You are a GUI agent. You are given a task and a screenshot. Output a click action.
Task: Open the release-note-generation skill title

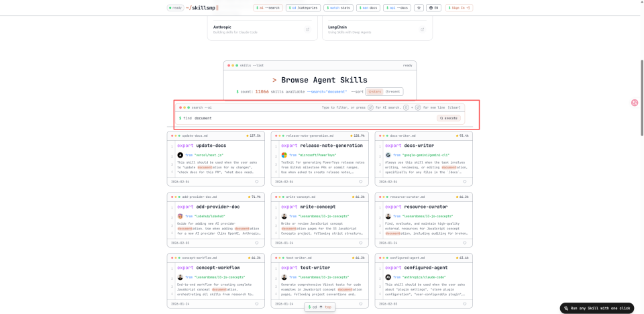[x=331, y=146]
